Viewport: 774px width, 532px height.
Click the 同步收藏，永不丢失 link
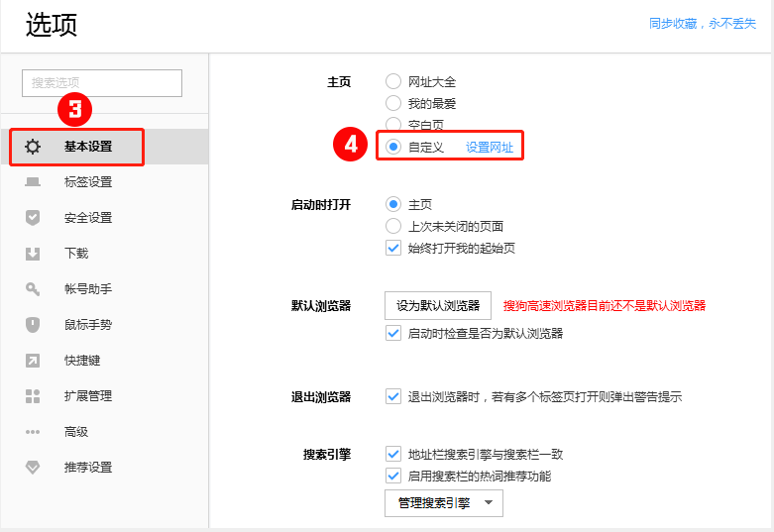coord(702,24)
